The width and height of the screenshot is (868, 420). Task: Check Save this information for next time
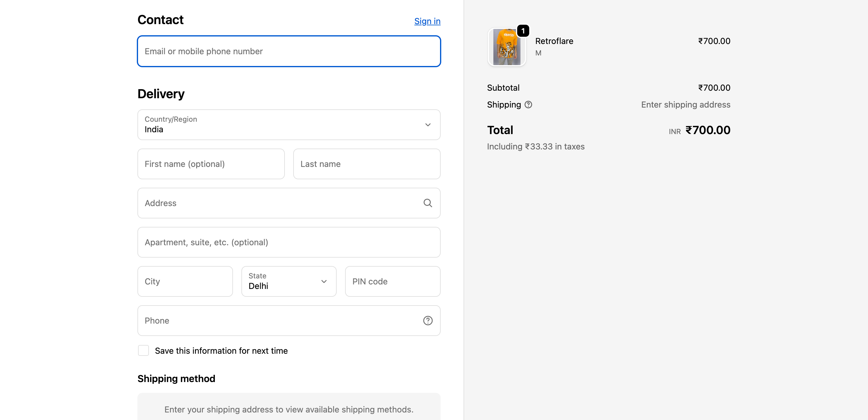pos(143,350)
